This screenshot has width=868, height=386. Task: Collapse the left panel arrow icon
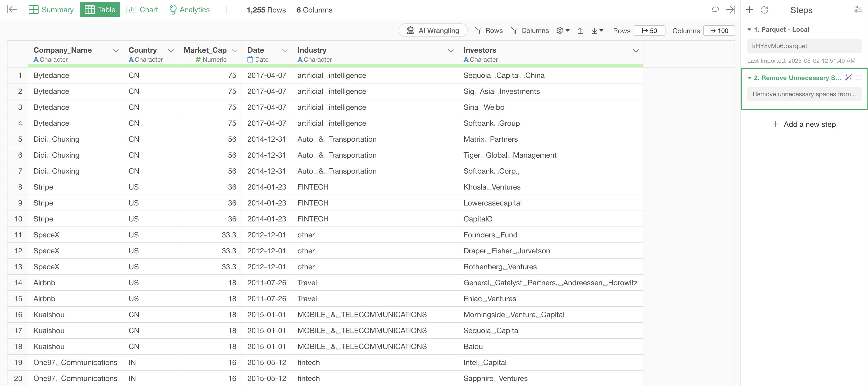(12, 10)
